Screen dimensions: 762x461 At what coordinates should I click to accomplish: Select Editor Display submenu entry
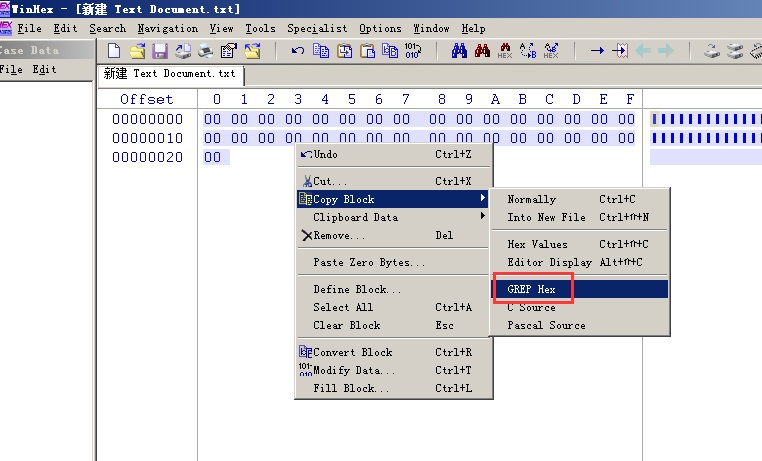click(x=580, y=262)
